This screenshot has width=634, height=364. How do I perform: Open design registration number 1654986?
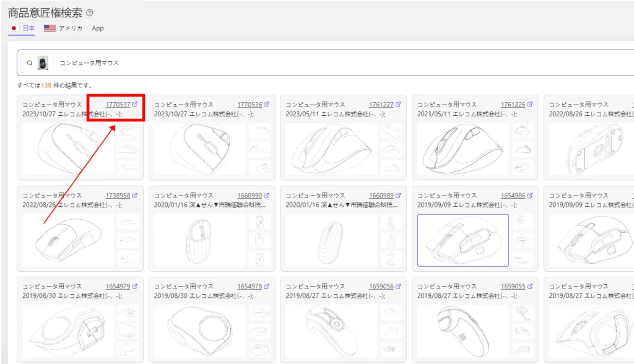(x=513, y=196)
